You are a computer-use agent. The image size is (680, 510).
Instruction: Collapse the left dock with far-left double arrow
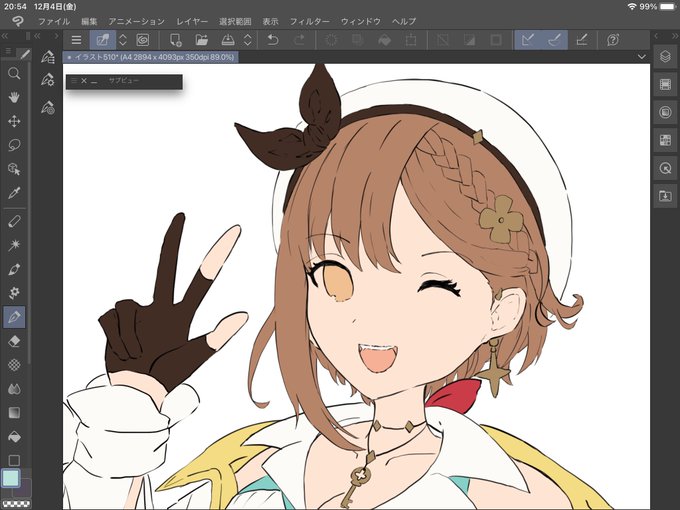(x=5, y=36)
